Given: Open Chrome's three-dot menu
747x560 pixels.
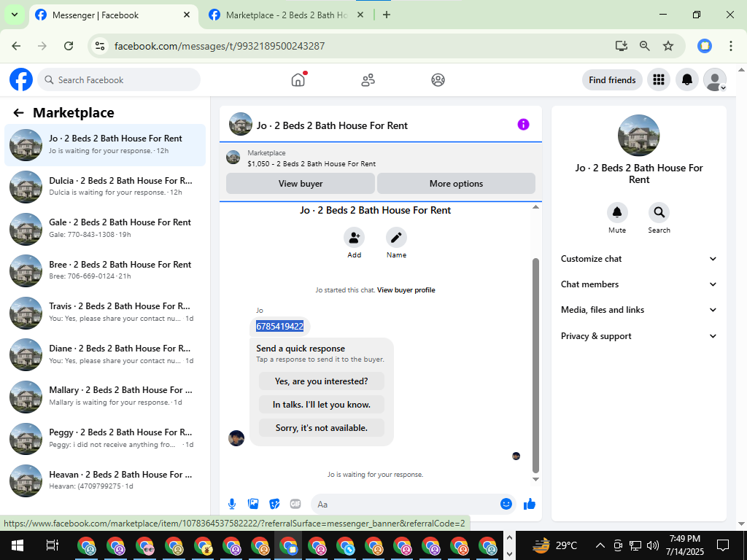Looking at the screenshot, I should (730, 46).
